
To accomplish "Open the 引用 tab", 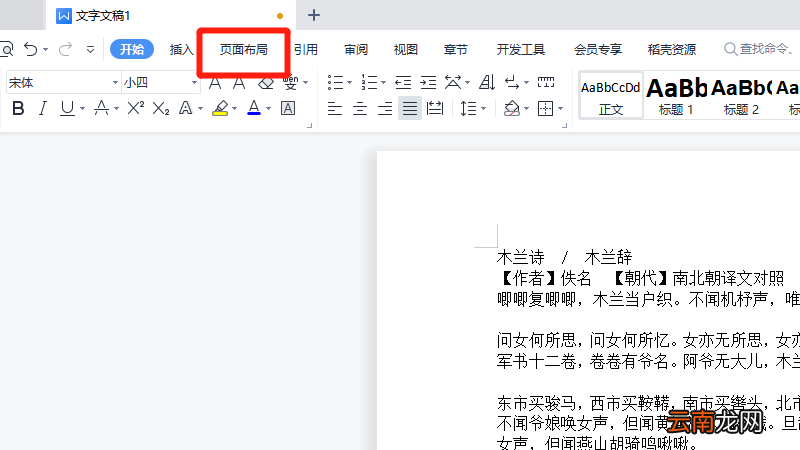I will point(306,49).
